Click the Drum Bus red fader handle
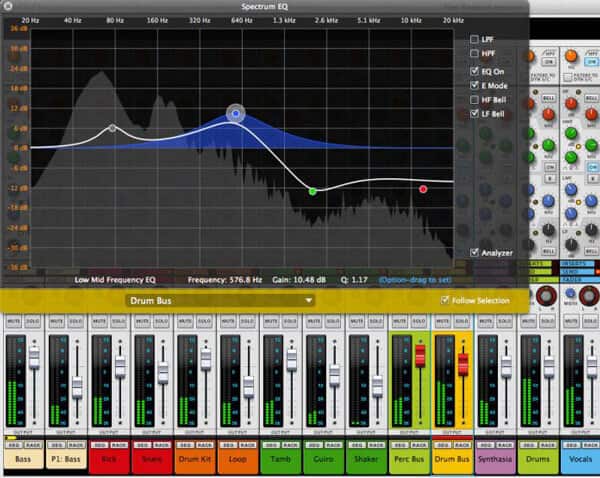600x478 pixels. [463, 364]
